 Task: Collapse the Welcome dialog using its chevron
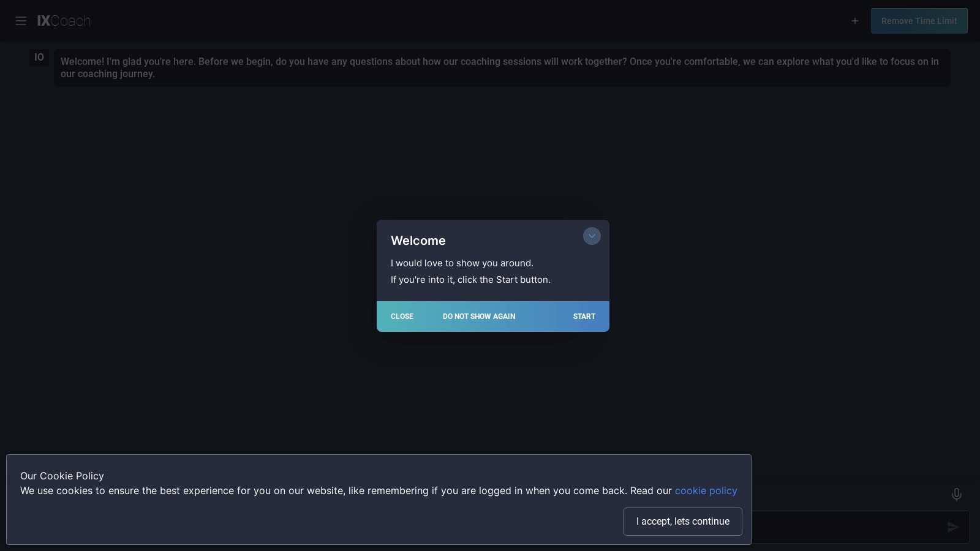click(x=592, y=236)
